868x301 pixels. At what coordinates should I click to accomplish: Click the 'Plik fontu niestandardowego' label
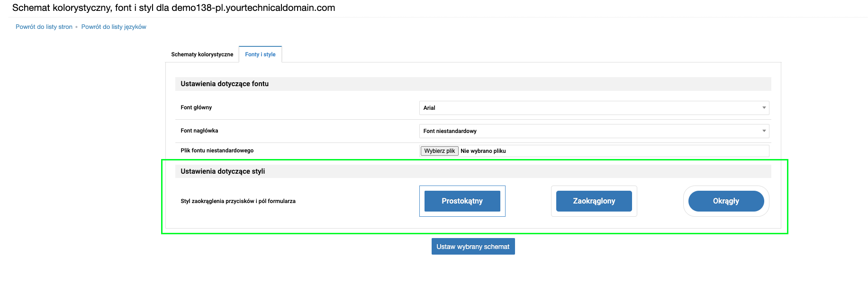tap(217, 150)
